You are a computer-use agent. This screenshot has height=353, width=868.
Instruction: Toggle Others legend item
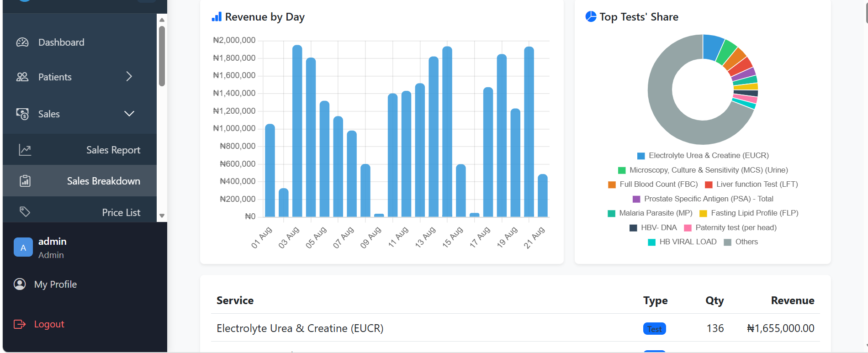(741, 242)
